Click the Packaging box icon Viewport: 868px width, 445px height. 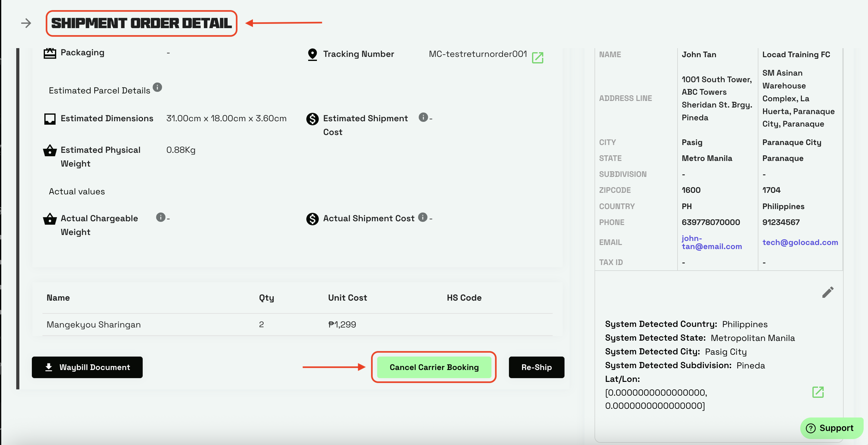coord(50,53)
